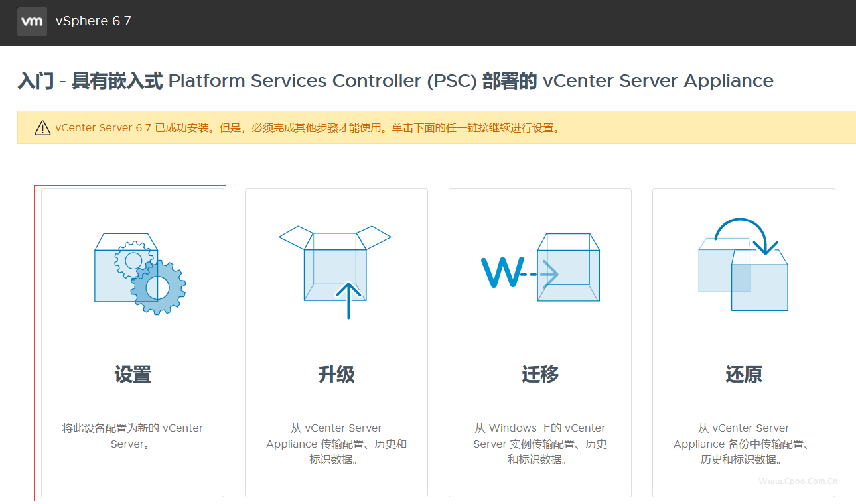Click the gears box icon for 设置
Image resolution: width=856 pixels, height=504 pixels.
[x=140, y=273]
